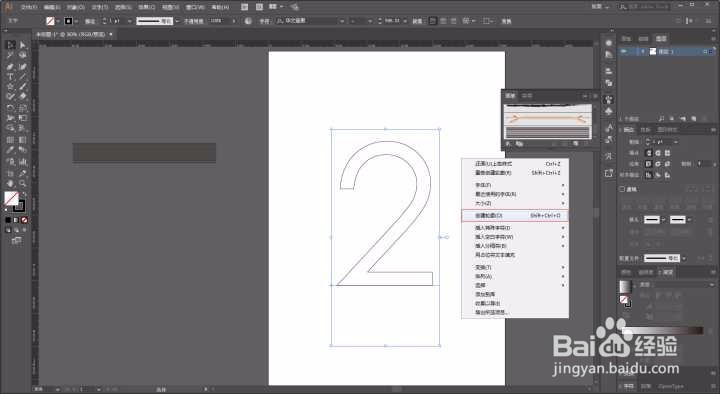The width and height of the screenshot is (720, 394).
Task: Open 字体 submenu in context menu
Action: click(515, 185)
